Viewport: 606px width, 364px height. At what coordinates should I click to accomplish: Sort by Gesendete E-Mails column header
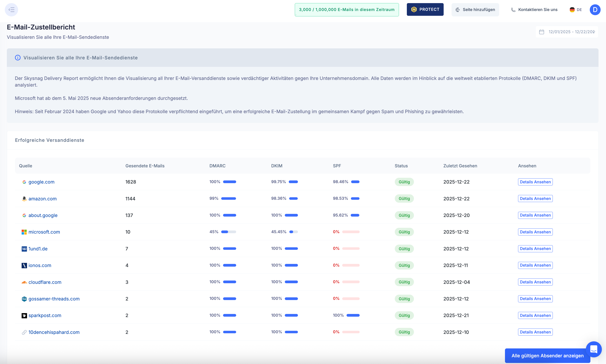pos(145,166)
